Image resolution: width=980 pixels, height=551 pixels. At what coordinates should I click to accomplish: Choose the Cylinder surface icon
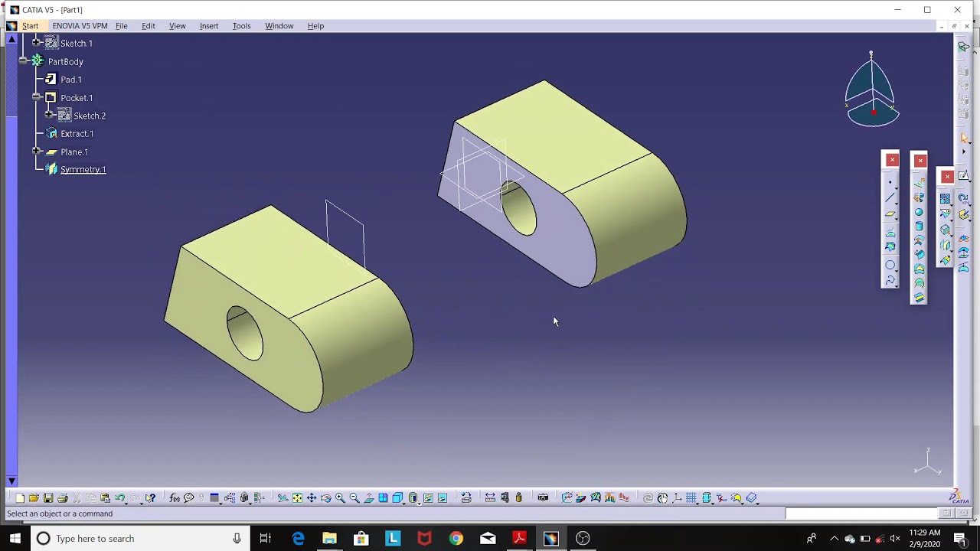point(920,227)
